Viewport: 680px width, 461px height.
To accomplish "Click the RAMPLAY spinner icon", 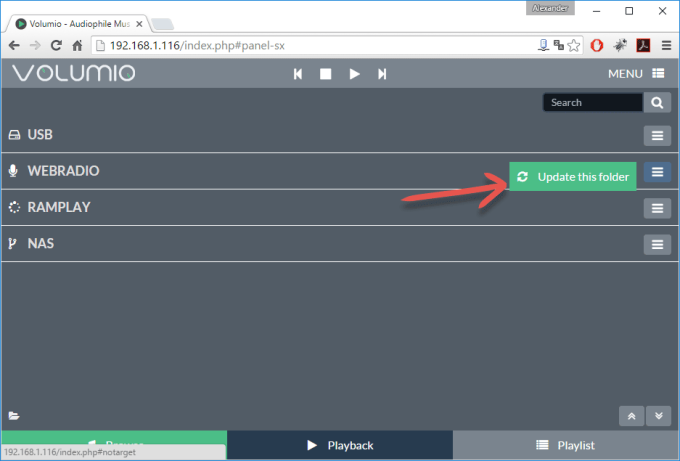I will pyautogui.click(x=14, y=207).
